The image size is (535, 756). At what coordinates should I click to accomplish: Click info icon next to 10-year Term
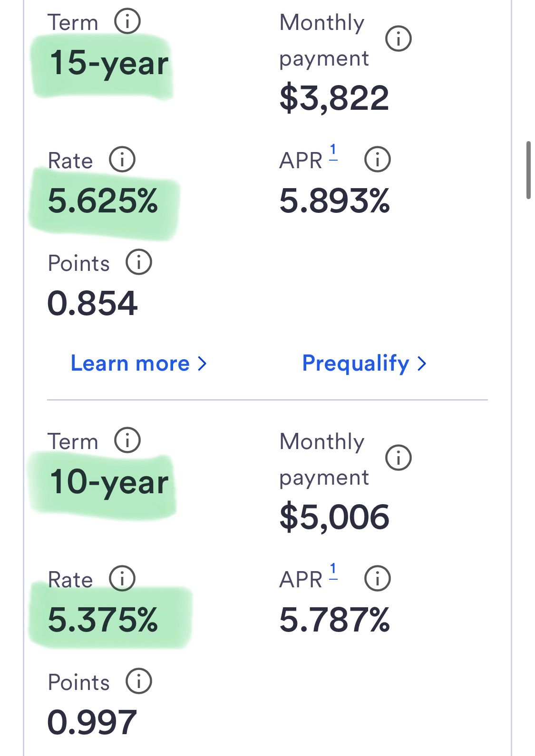pyautogui.click(x=127, y=440)
